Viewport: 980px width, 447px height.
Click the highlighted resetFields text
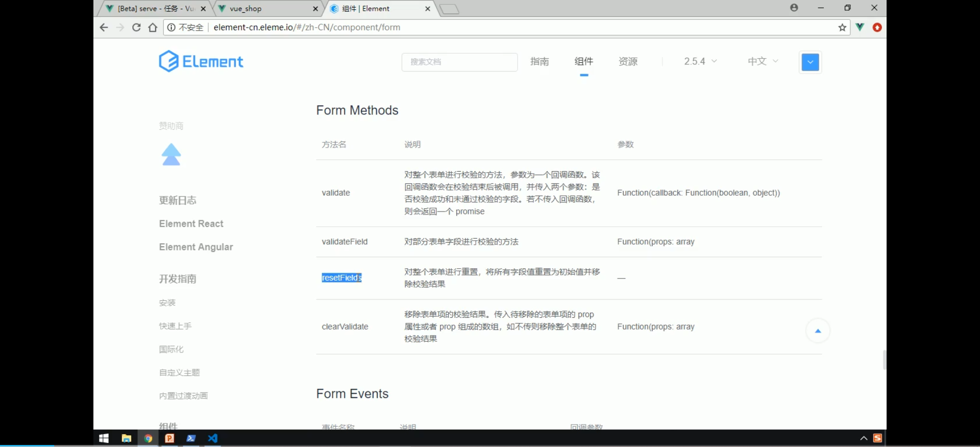[341, 278]
